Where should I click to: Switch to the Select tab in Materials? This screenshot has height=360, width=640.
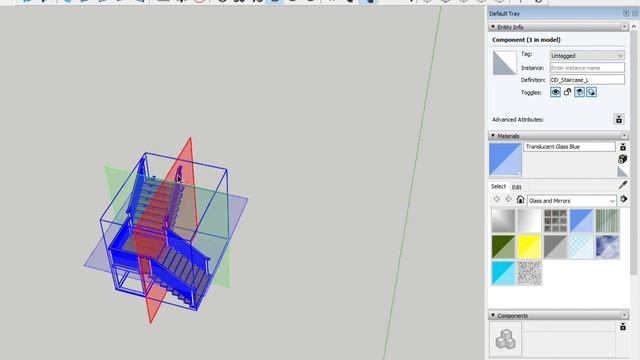coord(498,187)
